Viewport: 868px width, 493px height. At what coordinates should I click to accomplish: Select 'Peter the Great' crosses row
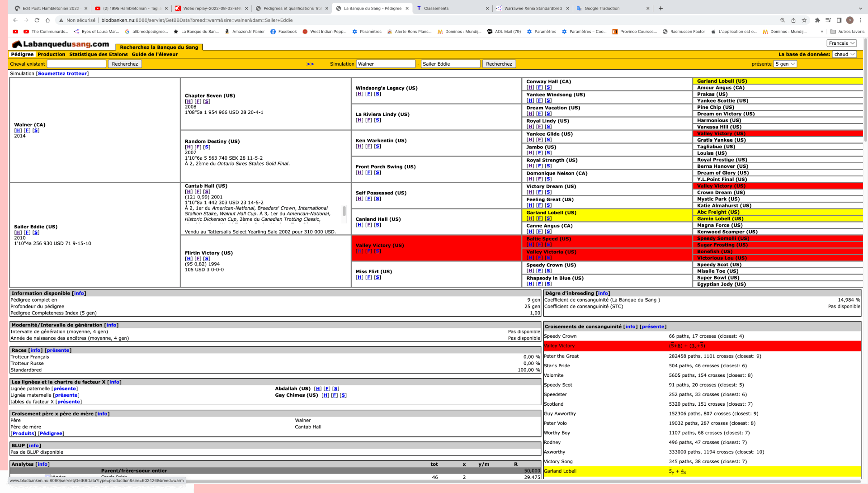702,356
